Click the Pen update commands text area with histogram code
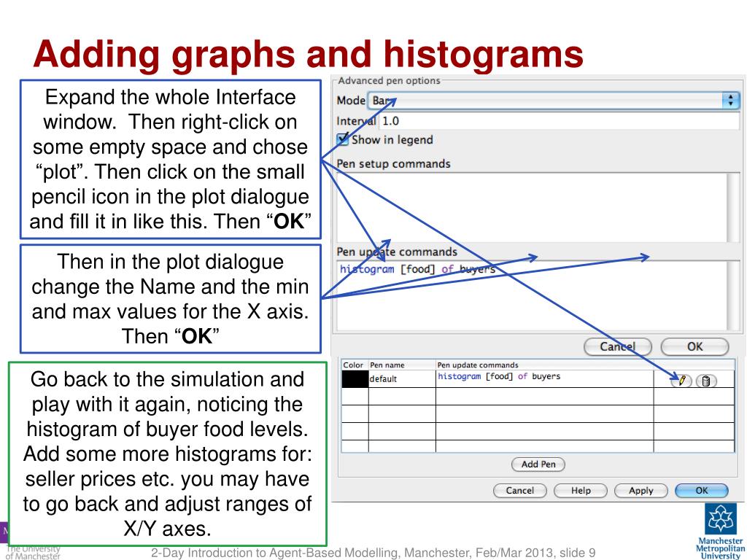The image size is (747, 560). (532, 295)
